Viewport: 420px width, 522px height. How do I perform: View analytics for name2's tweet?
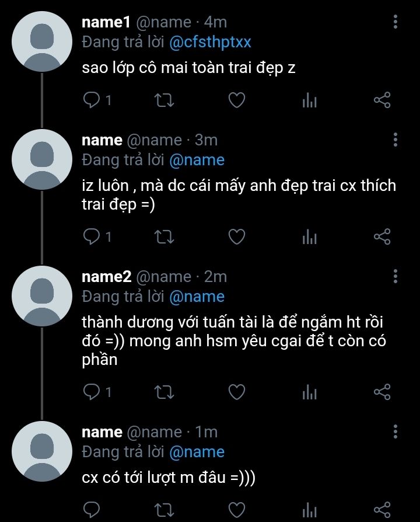[x=309, y=392]
